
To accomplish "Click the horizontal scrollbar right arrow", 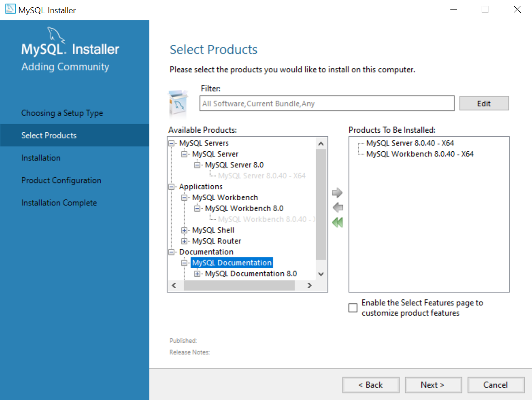I will pyautogui.click(x=309, y=285).
